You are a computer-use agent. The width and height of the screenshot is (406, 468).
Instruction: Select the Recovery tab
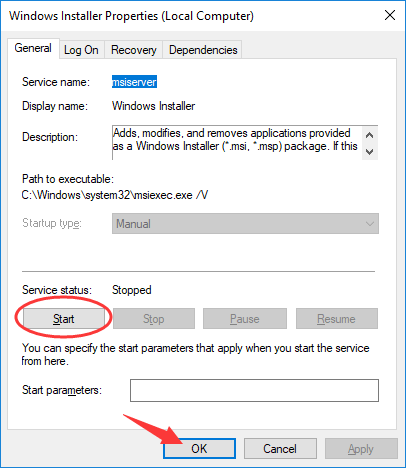click(x=134, y=50)
